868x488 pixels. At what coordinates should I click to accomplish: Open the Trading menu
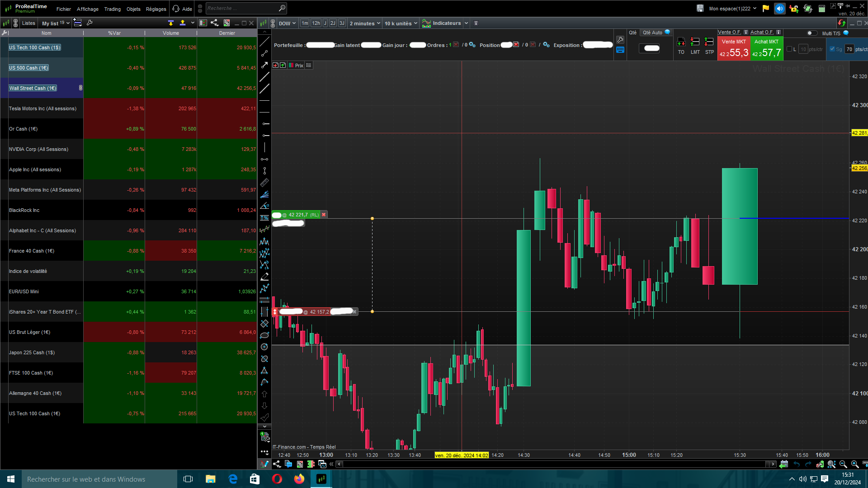coord(112,9)
